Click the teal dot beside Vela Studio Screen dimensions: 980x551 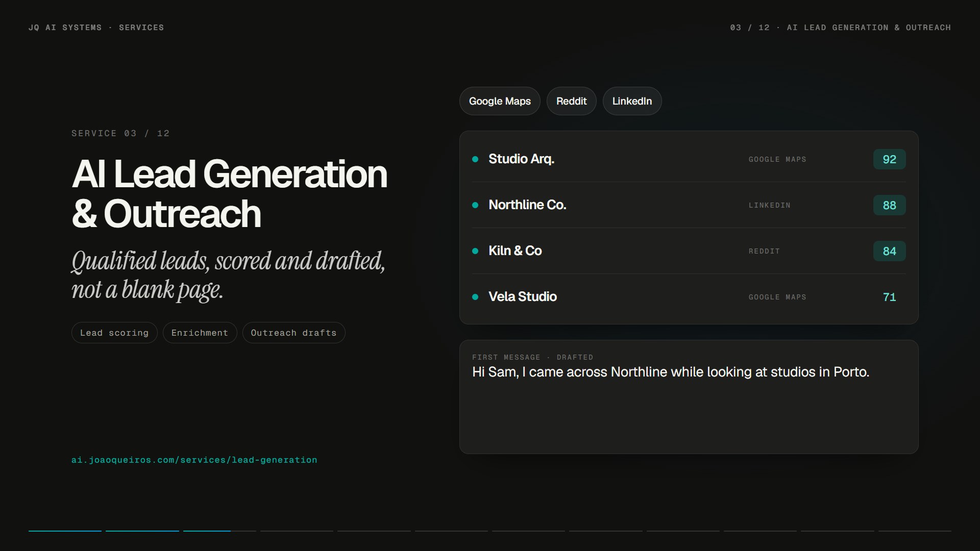[475, 297]
